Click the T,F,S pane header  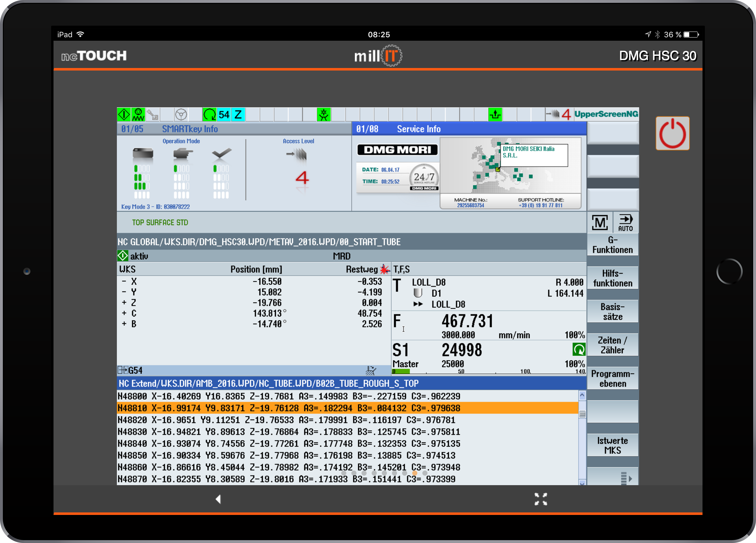401,269
